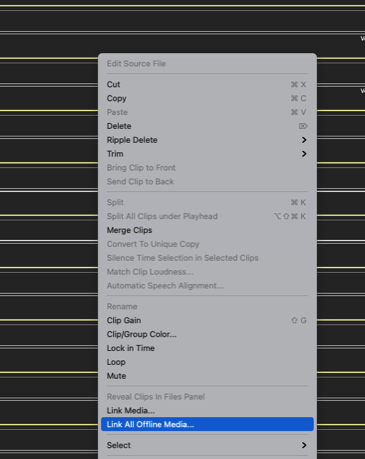This screenshot has width=365, height=459.
Task: Expand the Ripple Delete submenu arrow
Action: pyautogui.click(x=304, y=140)
